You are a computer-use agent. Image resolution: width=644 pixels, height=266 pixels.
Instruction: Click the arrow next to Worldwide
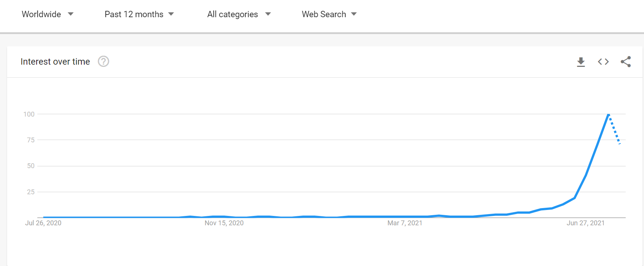71,14
